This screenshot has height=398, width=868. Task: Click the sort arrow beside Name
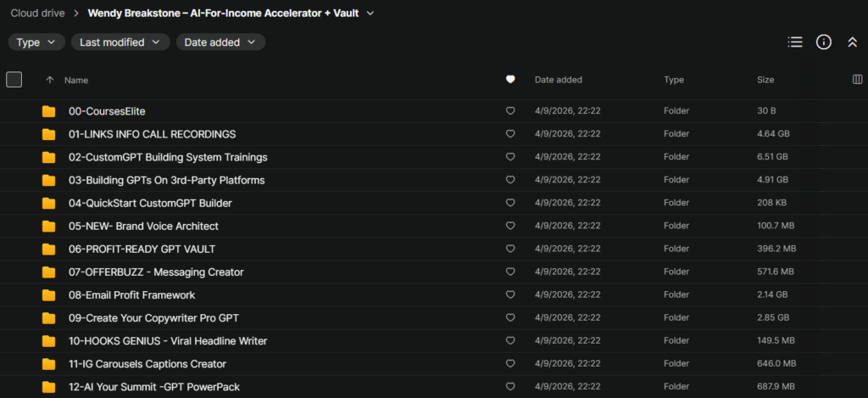[50, 80]
